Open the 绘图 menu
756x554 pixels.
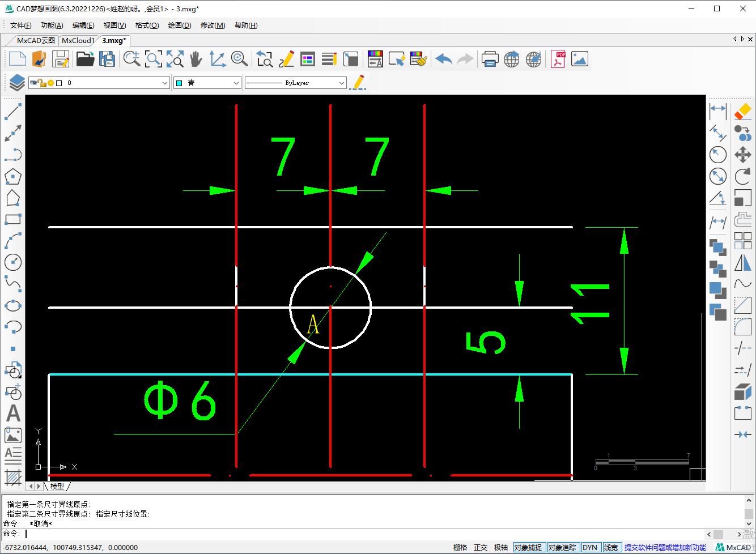179,25
